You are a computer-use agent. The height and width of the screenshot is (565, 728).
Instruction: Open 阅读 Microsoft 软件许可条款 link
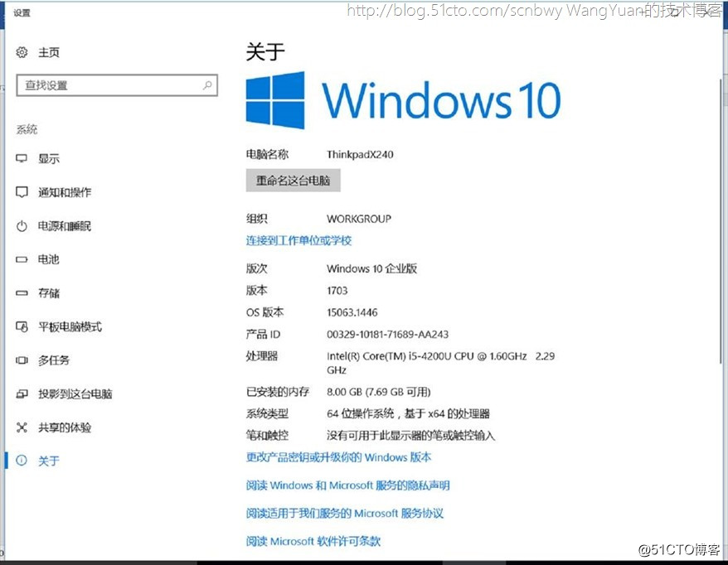pos(313,541)
